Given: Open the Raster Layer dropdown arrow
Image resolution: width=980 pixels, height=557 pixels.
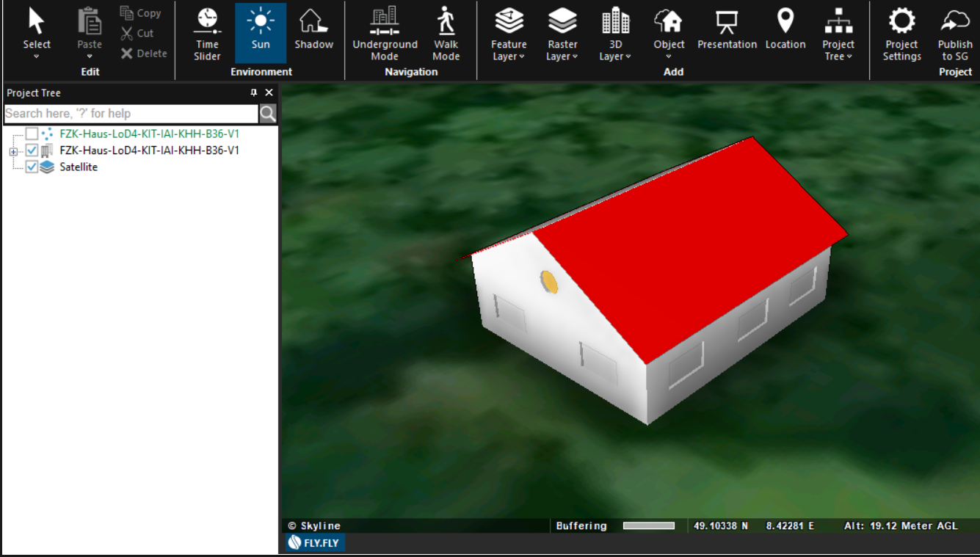Looking at the screenshot, I should [x=575, y=57].
